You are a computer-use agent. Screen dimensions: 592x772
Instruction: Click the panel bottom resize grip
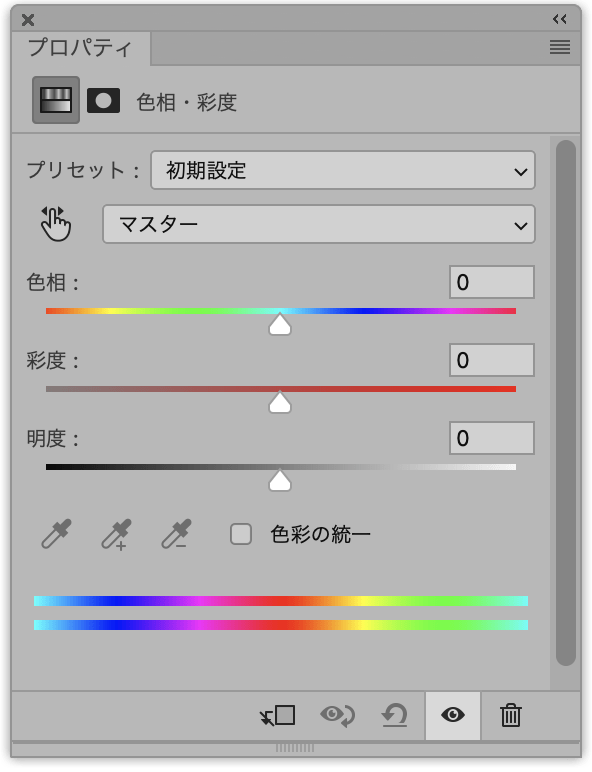point(295,748)
